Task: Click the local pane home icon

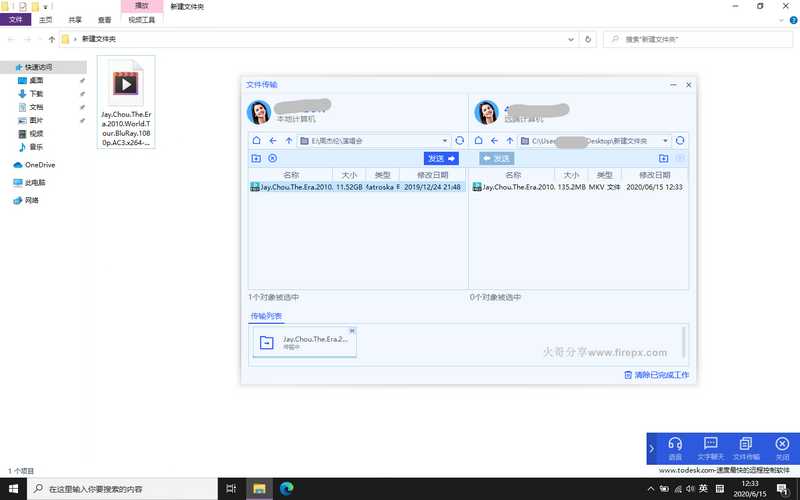Action: click(257, 140)
